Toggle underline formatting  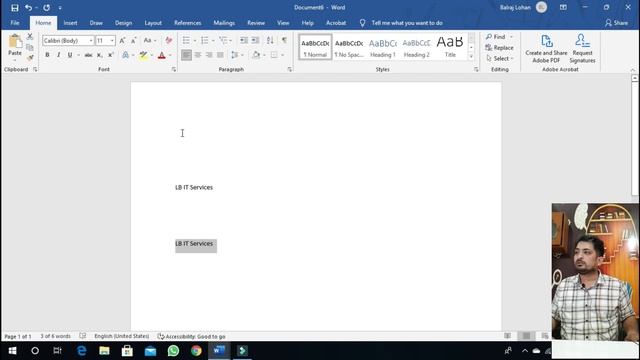[70, 55]
